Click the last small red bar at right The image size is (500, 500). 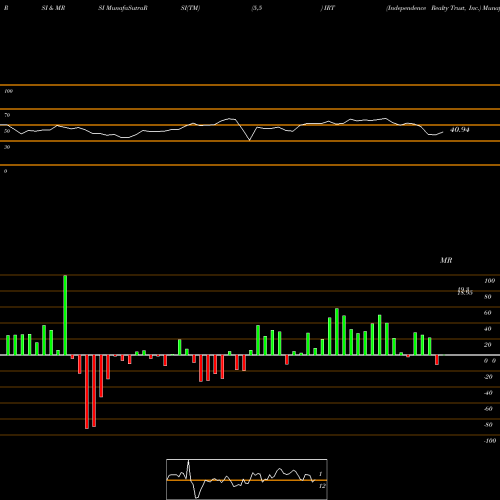tap(437, 360)
